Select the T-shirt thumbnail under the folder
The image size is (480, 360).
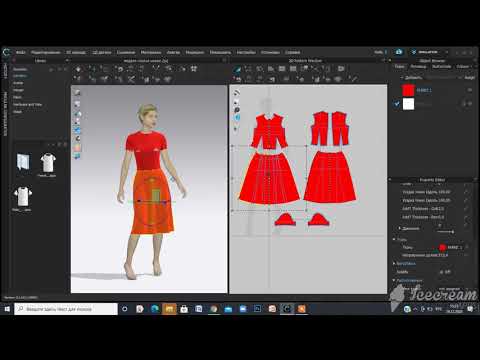[x=23, y=197]
